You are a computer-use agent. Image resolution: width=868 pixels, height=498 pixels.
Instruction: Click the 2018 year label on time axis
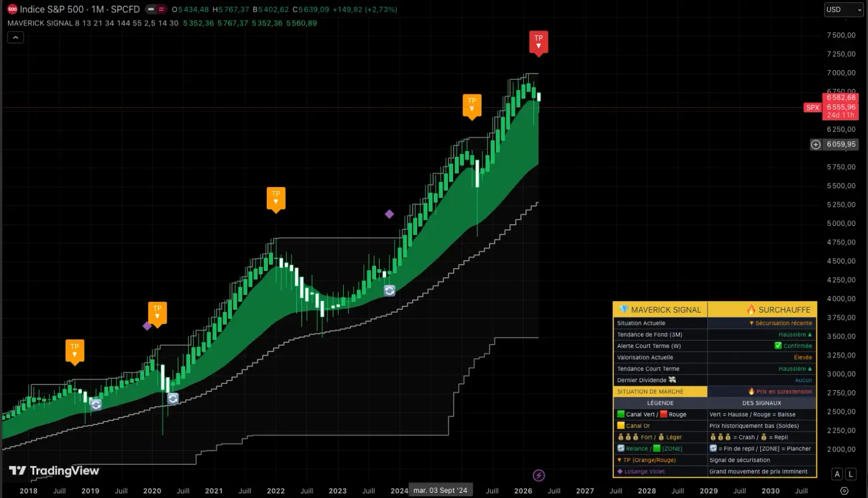[x=28, y=490]
